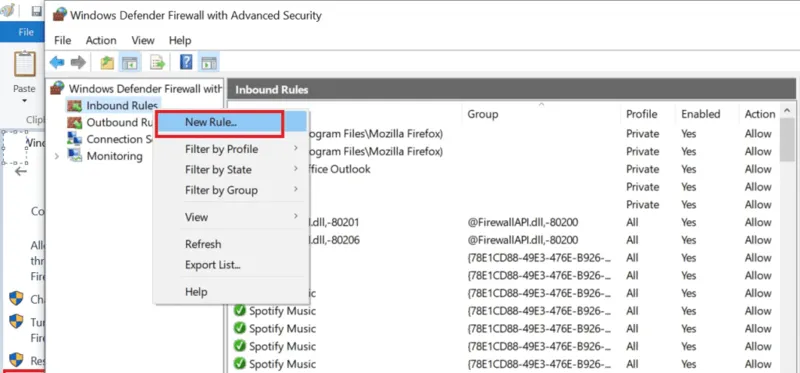Click the Paste clipboard icon in the background window
Image resolution: width=800 pixels, height=373 pixels.
pos(24,64)
